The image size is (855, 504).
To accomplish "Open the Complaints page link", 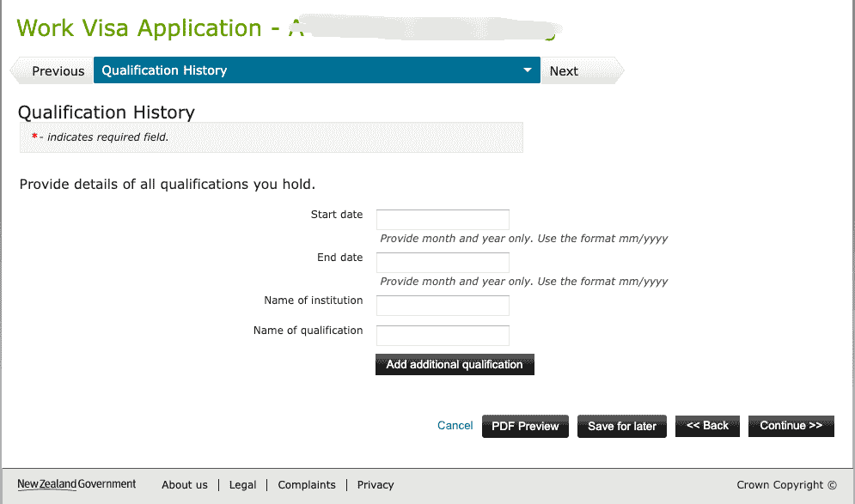I will 307,485.
